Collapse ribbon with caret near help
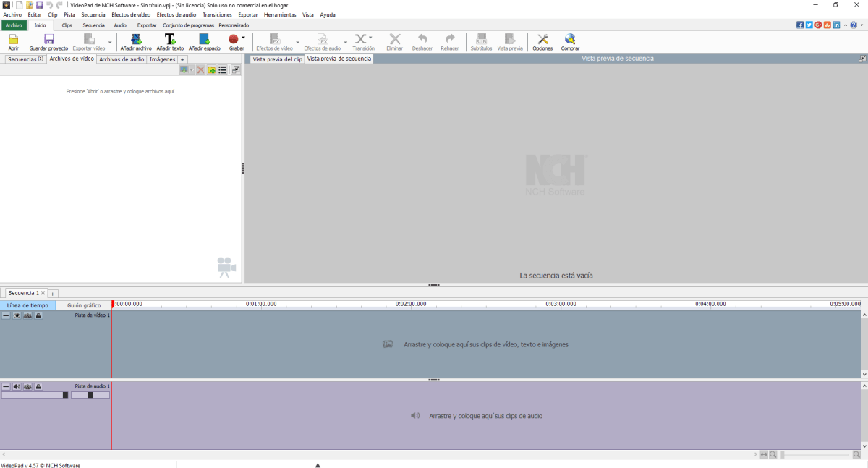 pyautogui.click(x=846, y=25)
